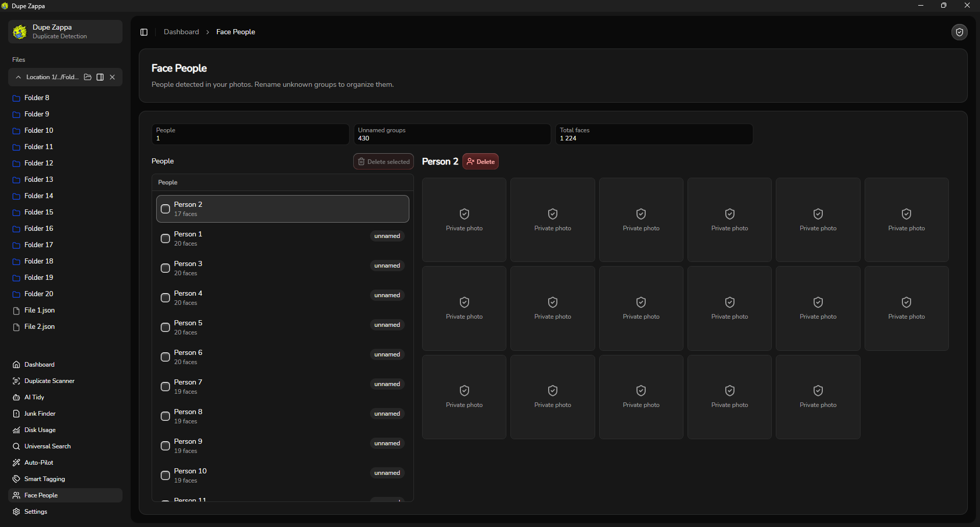
Task: Click the People stat card
Action: click(250, 134)
